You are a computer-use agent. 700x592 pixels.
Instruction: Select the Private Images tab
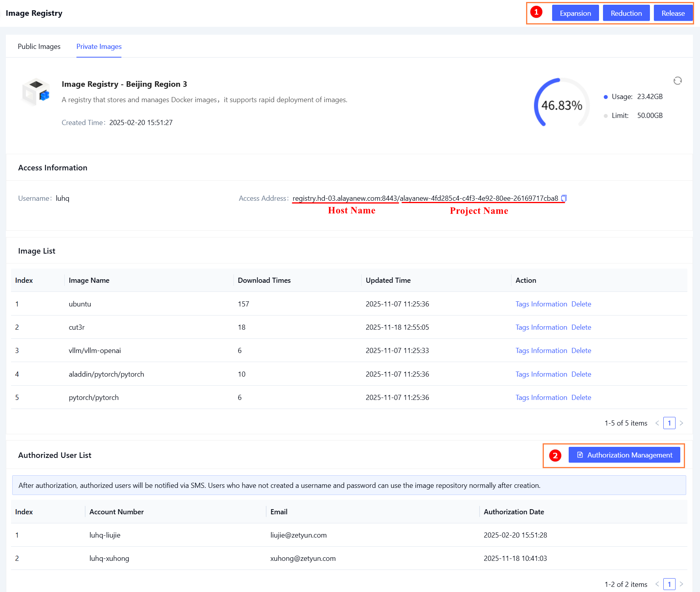[x=99, y=47]
